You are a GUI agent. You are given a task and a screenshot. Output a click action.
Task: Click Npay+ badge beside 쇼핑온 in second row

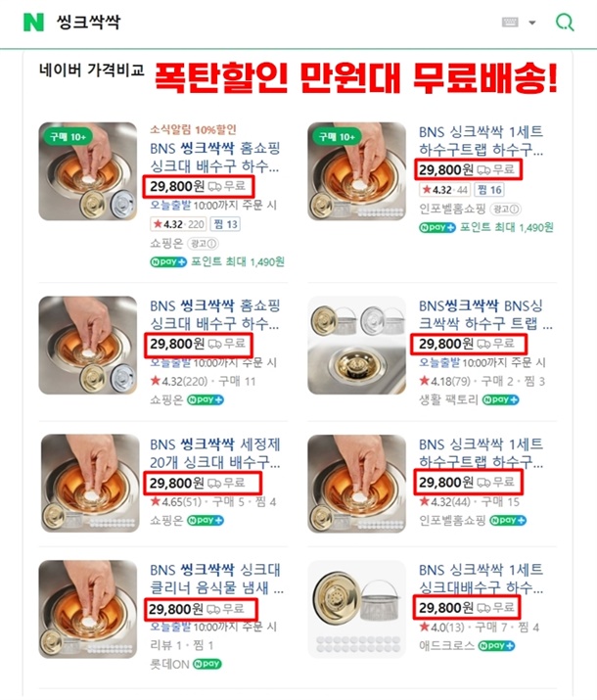tap(206, 399)
